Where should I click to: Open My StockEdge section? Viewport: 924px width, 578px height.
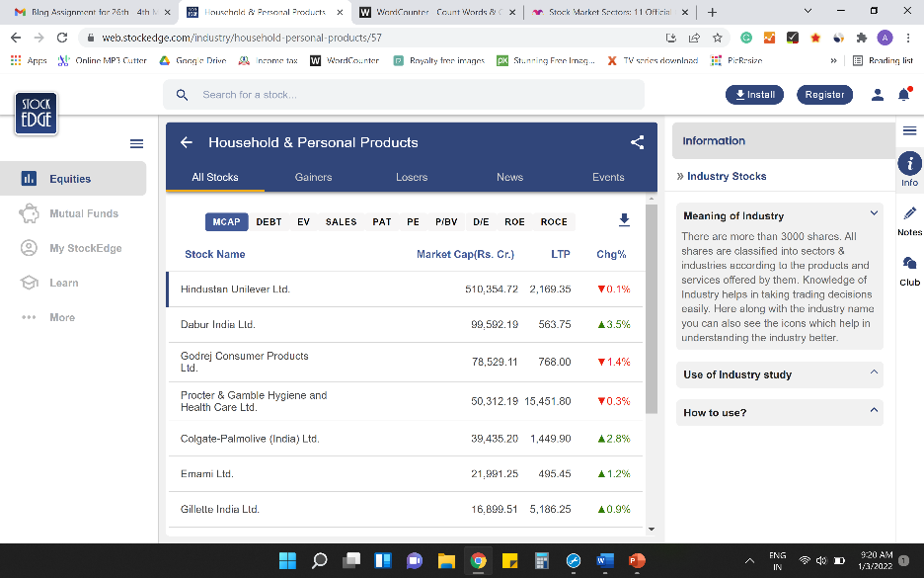coord(73,248)
